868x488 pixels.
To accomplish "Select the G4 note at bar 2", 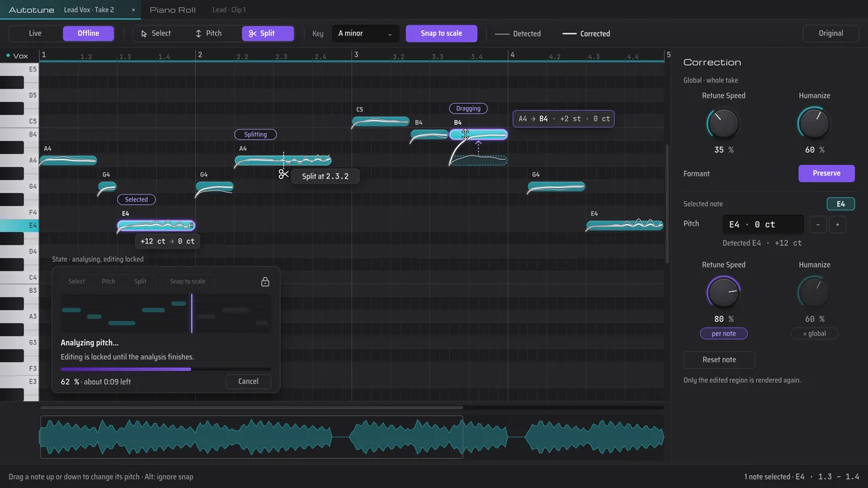I will tap(215, 187).
